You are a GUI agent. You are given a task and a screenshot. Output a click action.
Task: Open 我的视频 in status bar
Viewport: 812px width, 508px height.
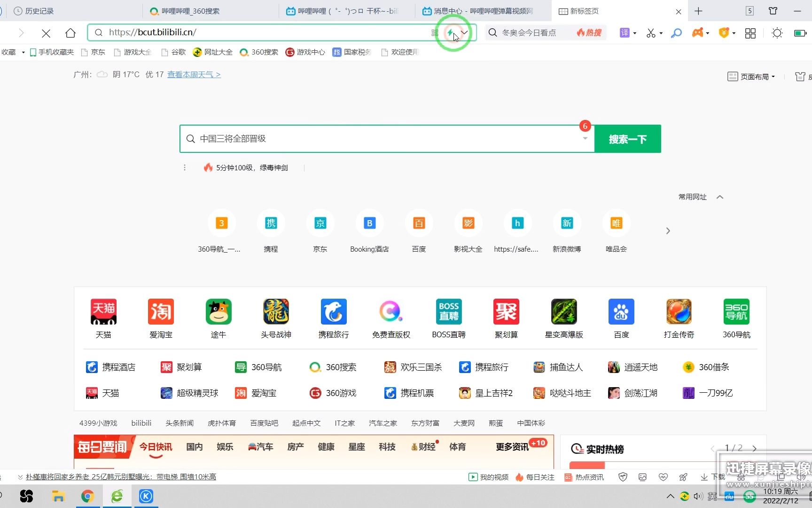tap(488, 477)
